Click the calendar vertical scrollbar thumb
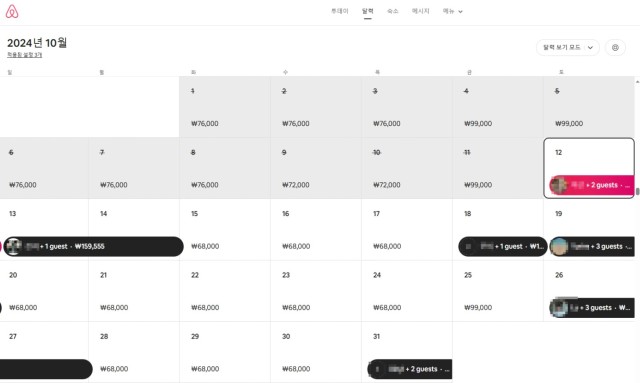 [x=637, y=191]
